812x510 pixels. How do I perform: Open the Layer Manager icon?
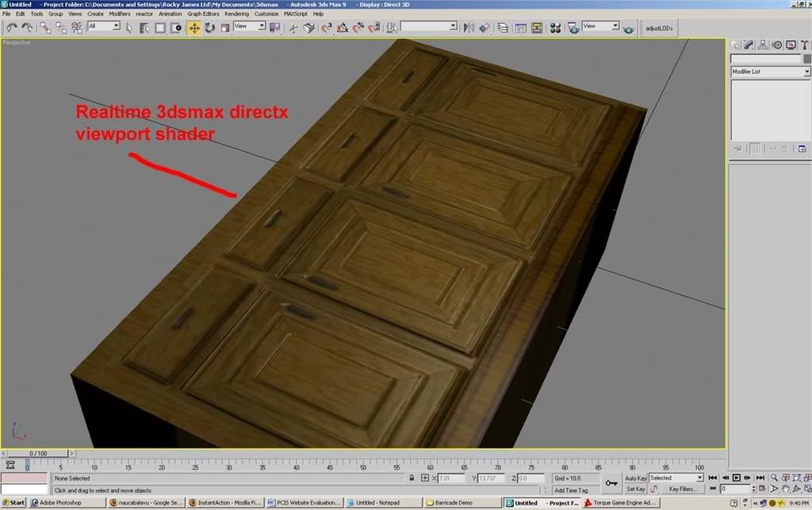click(503, 28)
